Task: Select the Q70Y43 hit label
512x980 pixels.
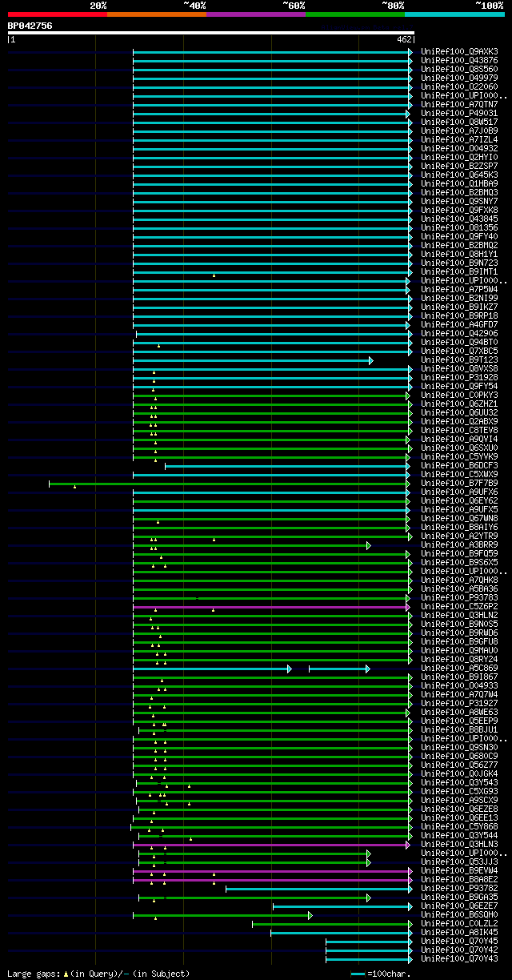Action: tap(459, 958)
